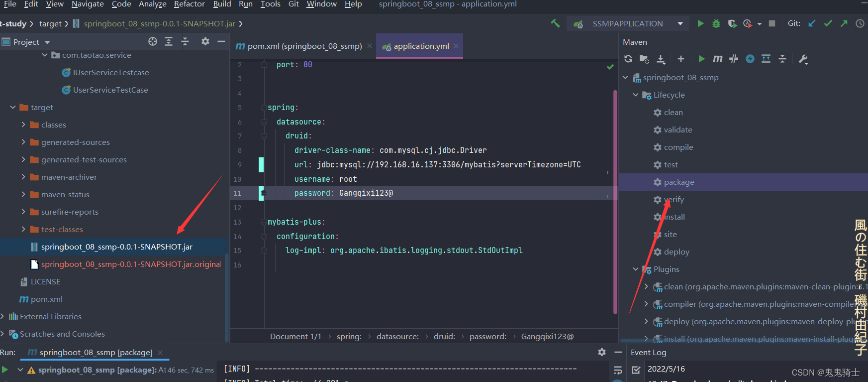
Task: Open the Git menu
Action: coord(293,4)
